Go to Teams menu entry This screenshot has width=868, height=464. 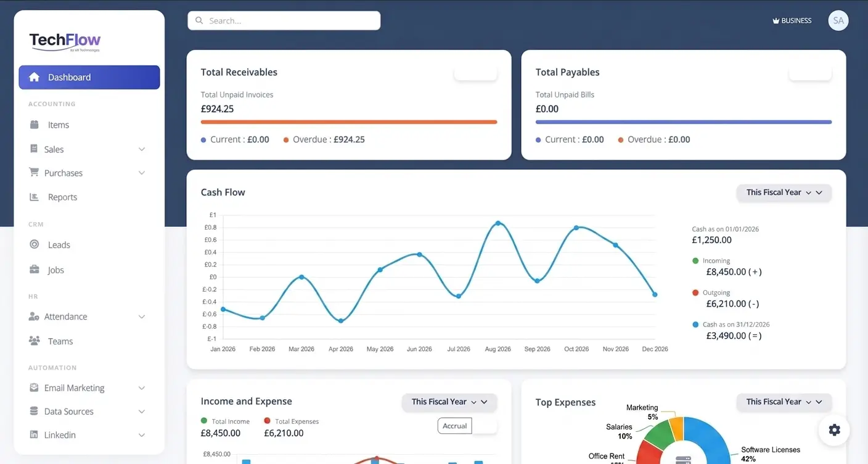point(89,341)
